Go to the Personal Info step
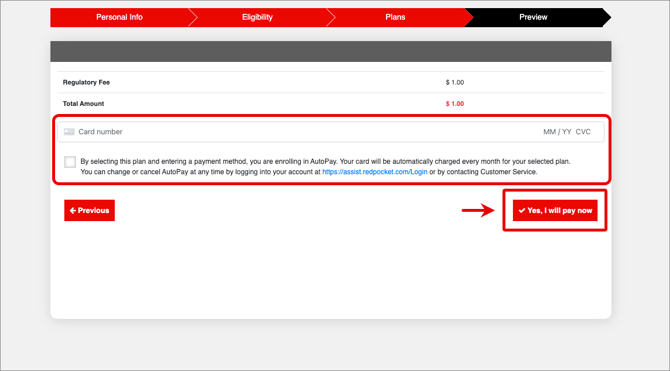Image resolution: width=670 pixels, height=371 pixels. 119,17
